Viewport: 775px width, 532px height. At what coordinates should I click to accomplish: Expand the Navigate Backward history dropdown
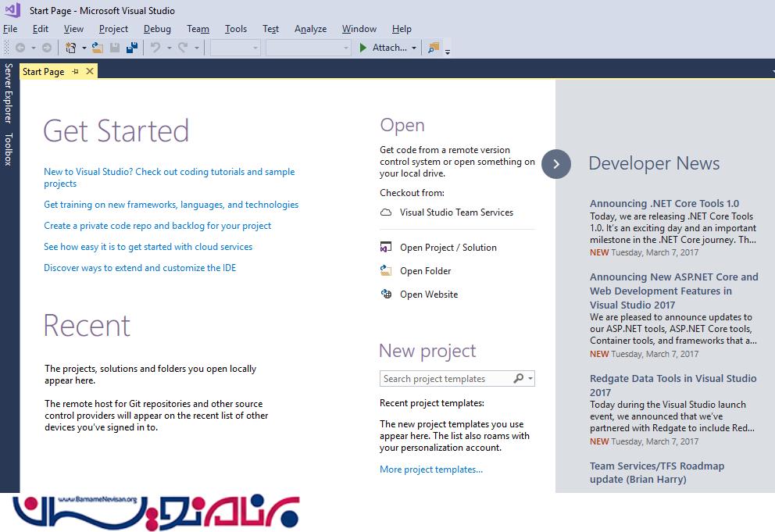(34, 48)
